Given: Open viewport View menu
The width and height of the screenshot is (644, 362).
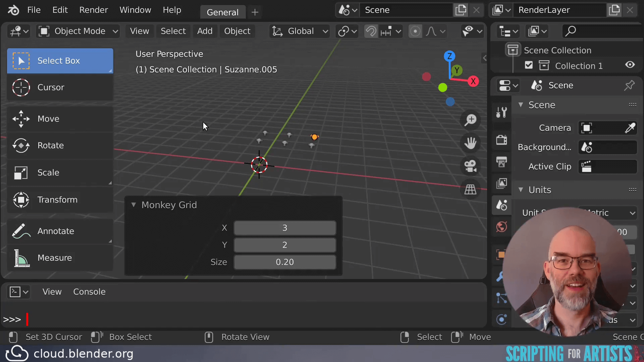Looking at the screenshot, I should pos(140,31).
